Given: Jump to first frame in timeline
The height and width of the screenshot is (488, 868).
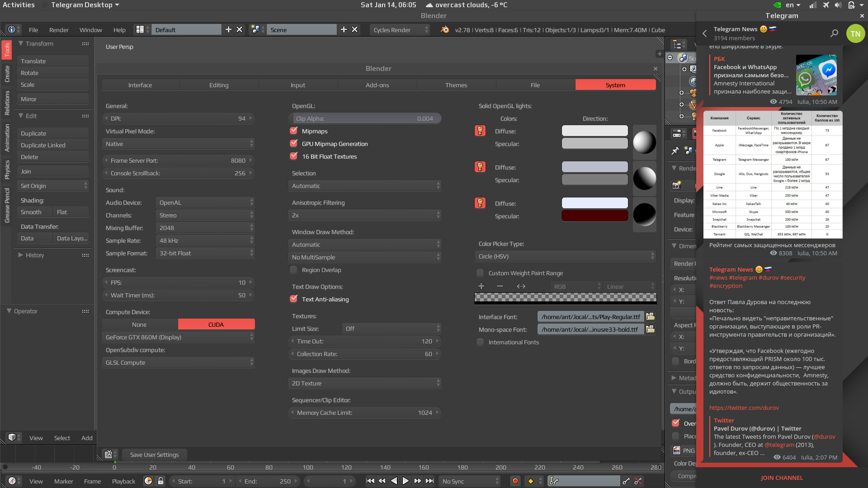Looking at the screenshot, I should click(370, 481).
